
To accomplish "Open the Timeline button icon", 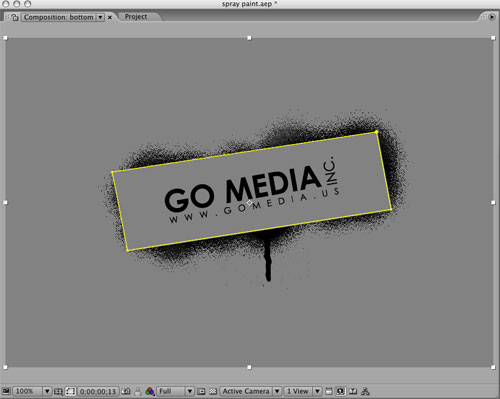I will pos(353,391).
